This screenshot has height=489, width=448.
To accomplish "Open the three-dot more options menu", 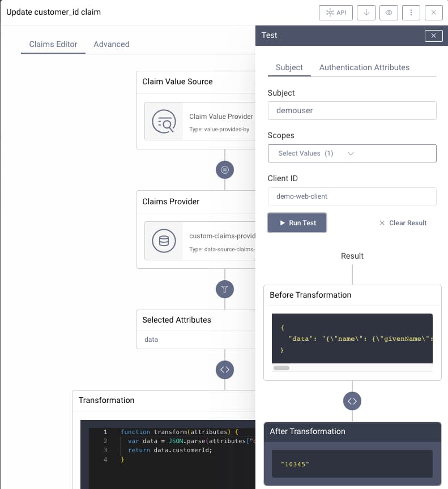I will pyautogui.click(x=411, y=12).
